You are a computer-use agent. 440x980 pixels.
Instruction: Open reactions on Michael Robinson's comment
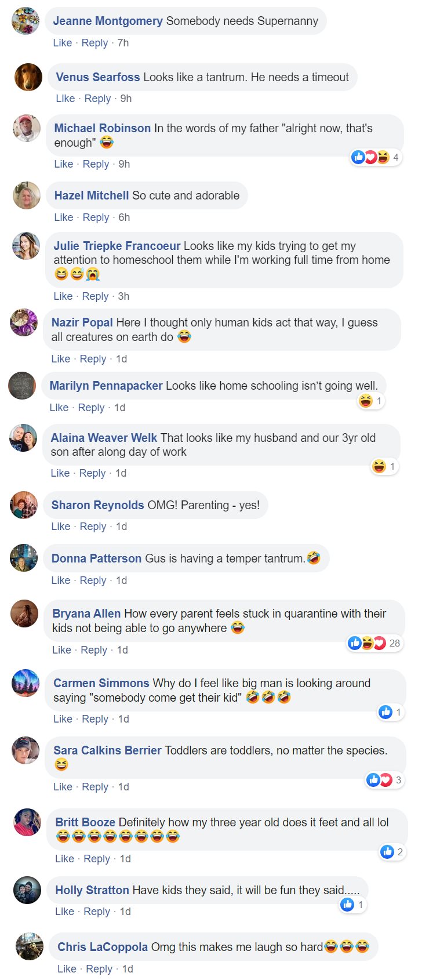click(375, 157)
